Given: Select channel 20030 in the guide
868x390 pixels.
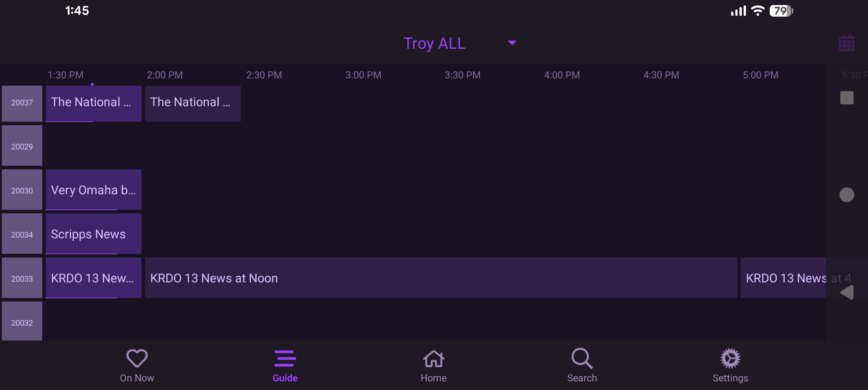Looking at the screenshot, I should [22, 190].
